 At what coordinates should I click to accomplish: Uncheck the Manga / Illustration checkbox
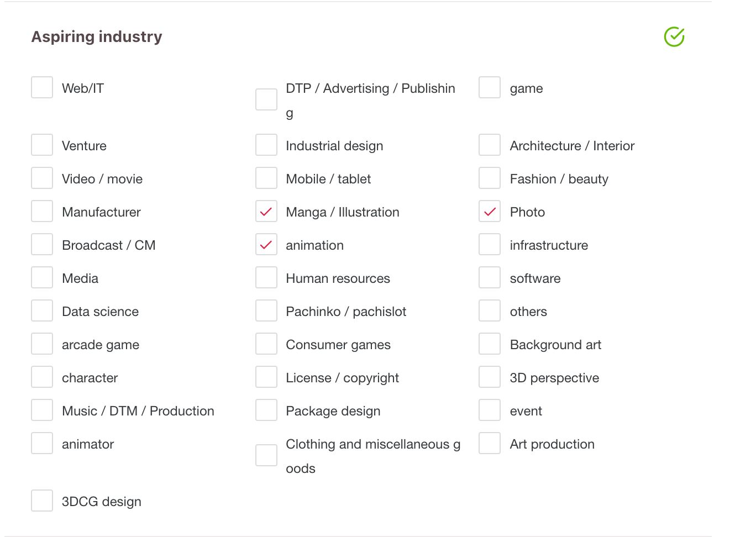tap(266, 212)
